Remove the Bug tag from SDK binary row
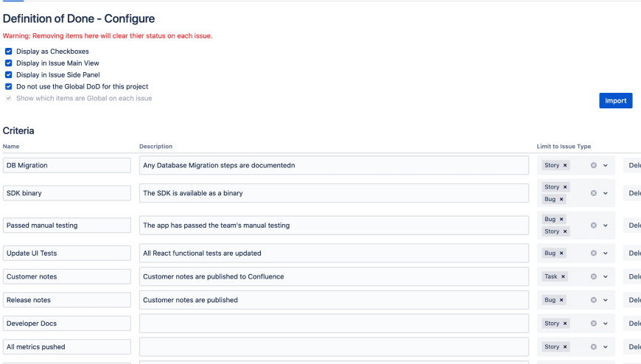The image size is (641, 364). pos(561,200)
